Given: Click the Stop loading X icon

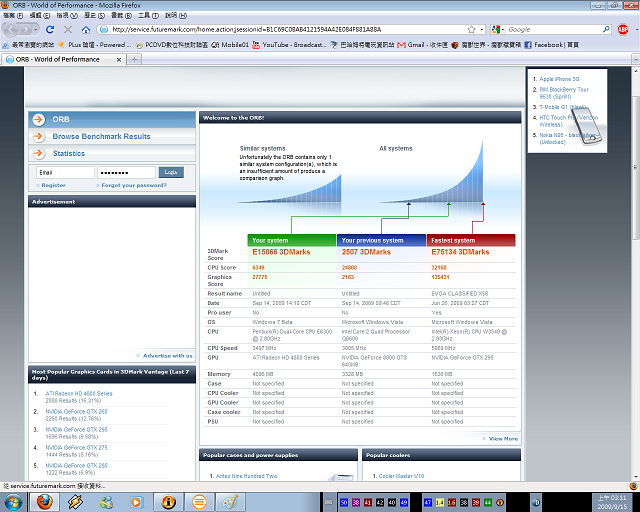Looking at the screenshot, I should [68, 29].
